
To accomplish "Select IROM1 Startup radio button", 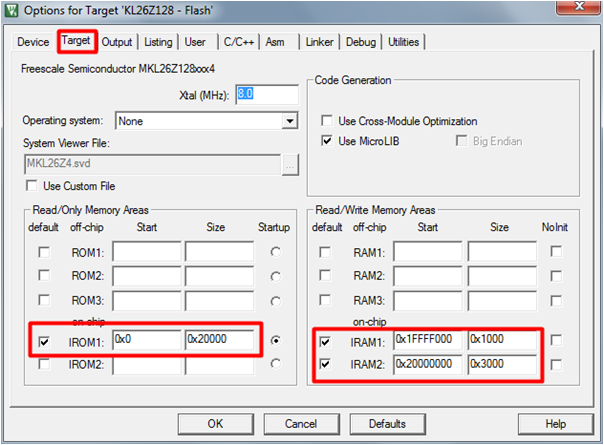I will tap(275, 341).
